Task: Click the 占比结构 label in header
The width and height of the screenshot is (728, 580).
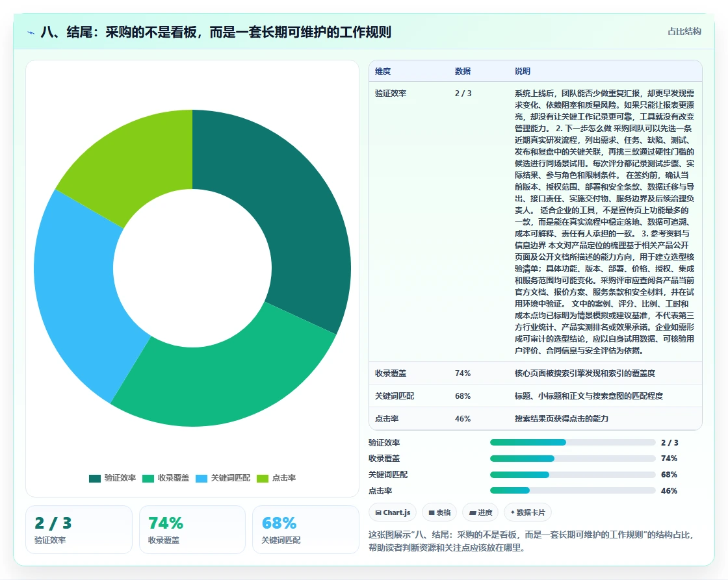Action: [684, 32]
